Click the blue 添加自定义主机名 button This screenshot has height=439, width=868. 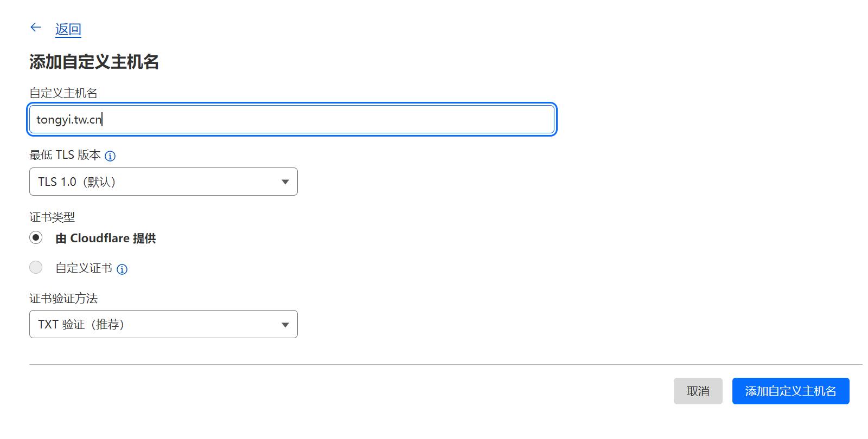pyautogui.click(x=790, y=391)
